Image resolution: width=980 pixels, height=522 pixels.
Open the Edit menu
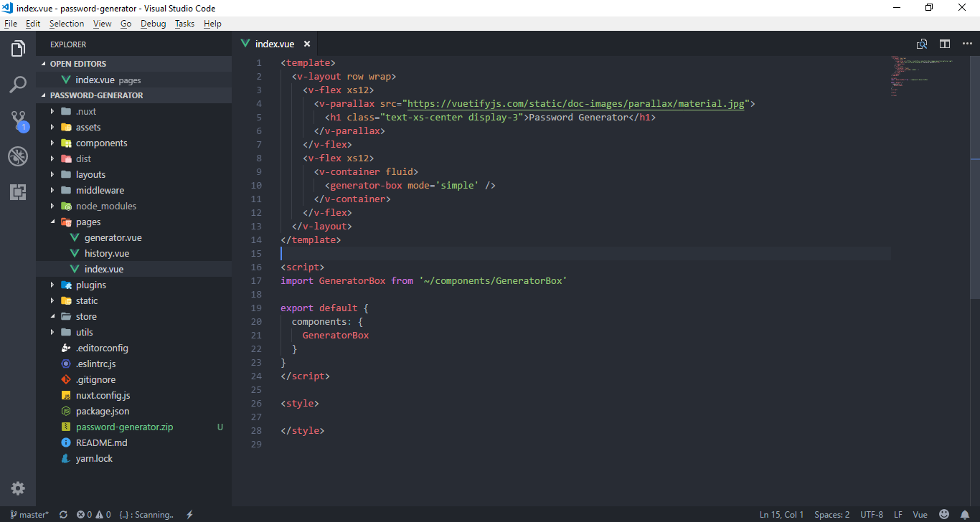tap(33, 24)
